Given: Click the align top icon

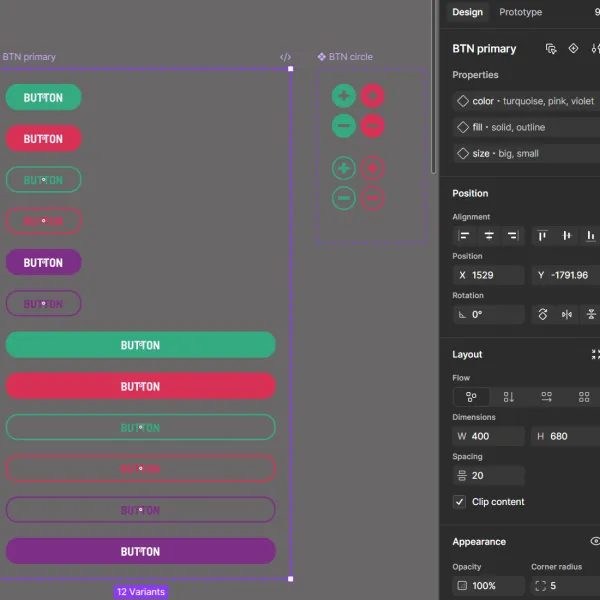Looking at the screenshot, I should pyautogui.click(x=542, y=236).
